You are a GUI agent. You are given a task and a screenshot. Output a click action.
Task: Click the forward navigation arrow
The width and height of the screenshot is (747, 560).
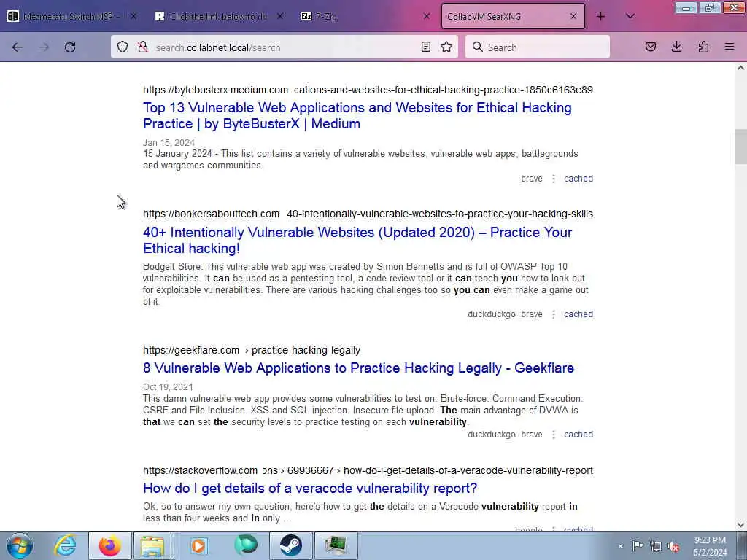coord(44,47)
